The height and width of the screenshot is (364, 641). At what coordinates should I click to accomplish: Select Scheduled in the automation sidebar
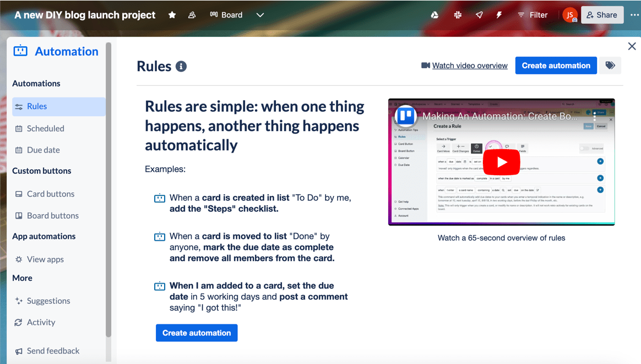(x=45, y=128)
